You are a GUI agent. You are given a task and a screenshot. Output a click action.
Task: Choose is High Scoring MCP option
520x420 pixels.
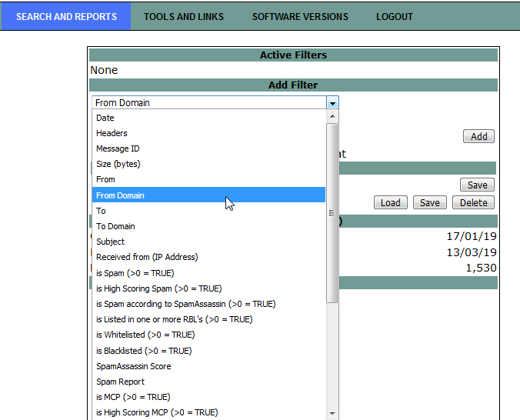click(x=209, y=412)
